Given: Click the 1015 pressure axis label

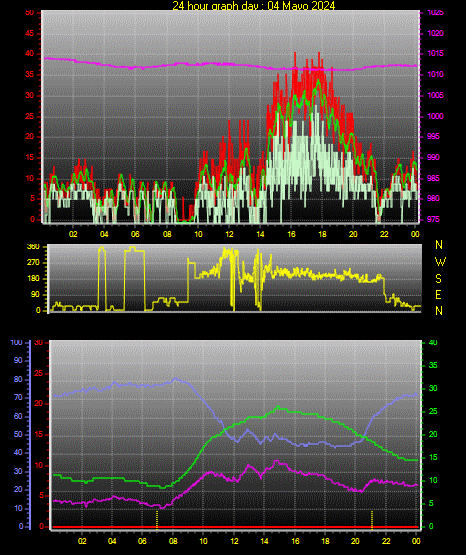Looking at the screenshot, I should coord(435,53).
